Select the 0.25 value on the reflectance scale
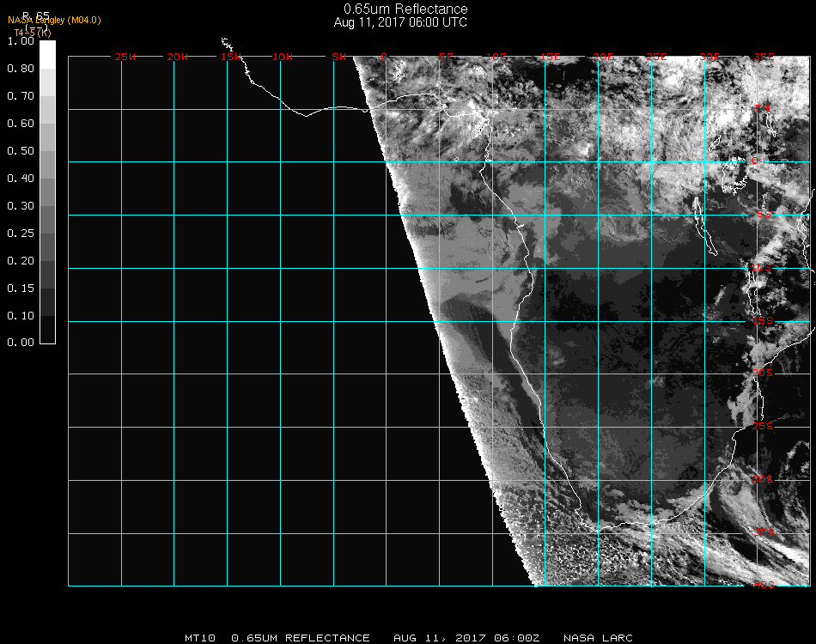Viewport: 816px width, 644px height. (x=21, y=233)
